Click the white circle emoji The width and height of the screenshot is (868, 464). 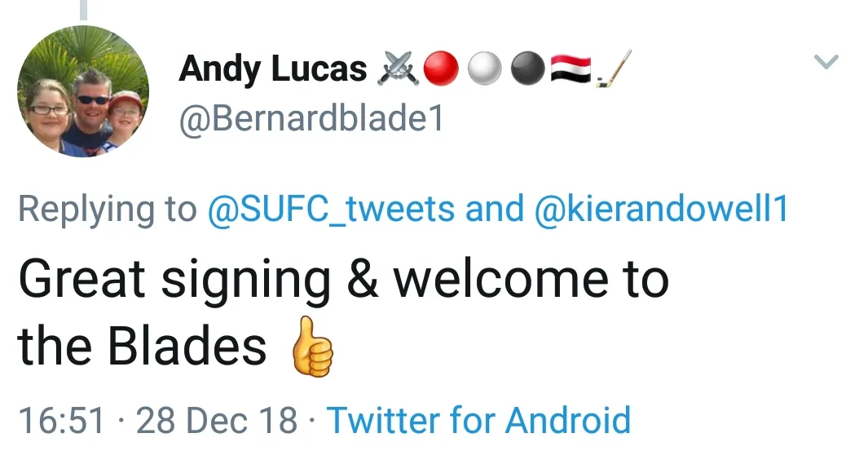point(487,70)
